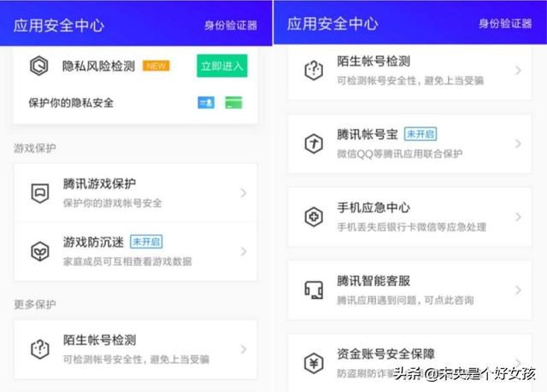This screenshot has width=547, height=392.
Task: Expand 腾讯智能客服 row chevron
Action: 518,290
